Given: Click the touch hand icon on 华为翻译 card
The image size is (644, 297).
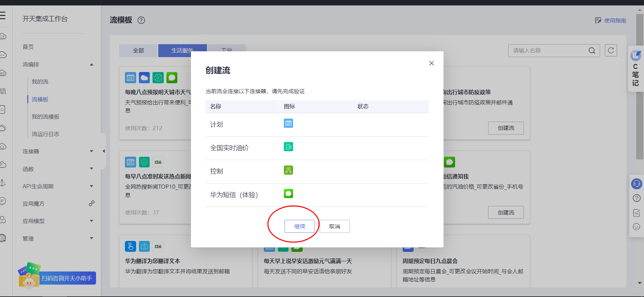Looking at the screenshot, I should coord(130,246).
